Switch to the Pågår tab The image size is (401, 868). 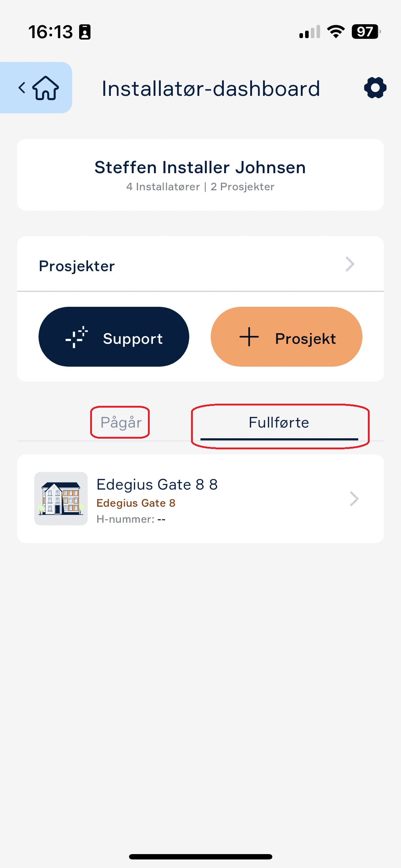click(121, 423)
